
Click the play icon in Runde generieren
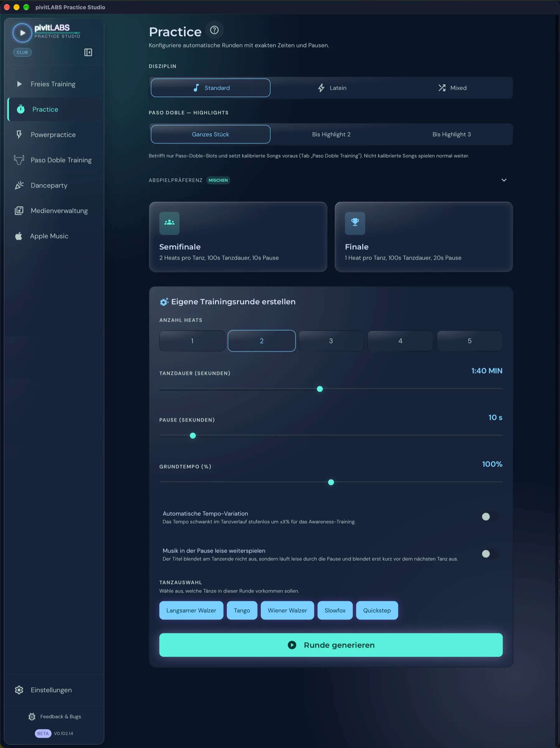(x=292, y=645)
